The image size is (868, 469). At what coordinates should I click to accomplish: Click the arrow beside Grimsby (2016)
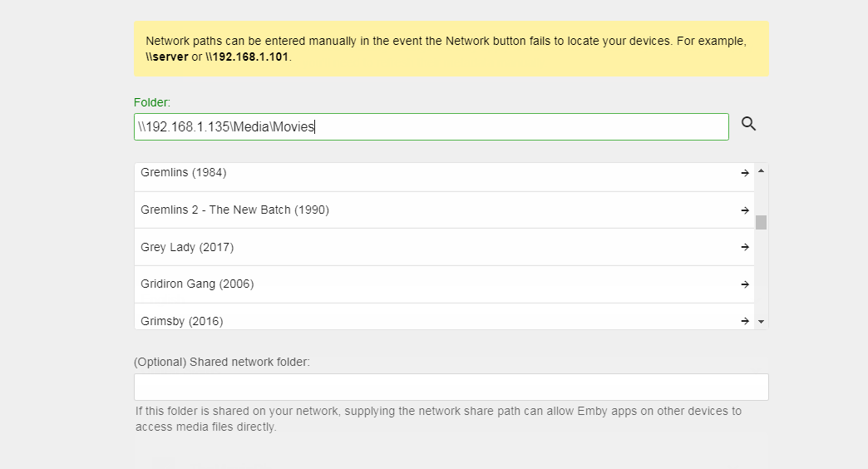click(745, 320)
